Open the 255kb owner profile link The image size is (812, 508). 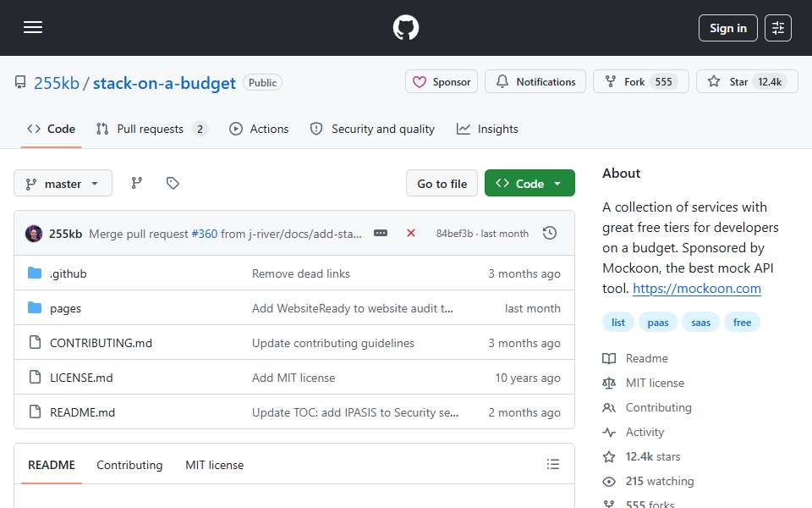click(x=57, y=83)
